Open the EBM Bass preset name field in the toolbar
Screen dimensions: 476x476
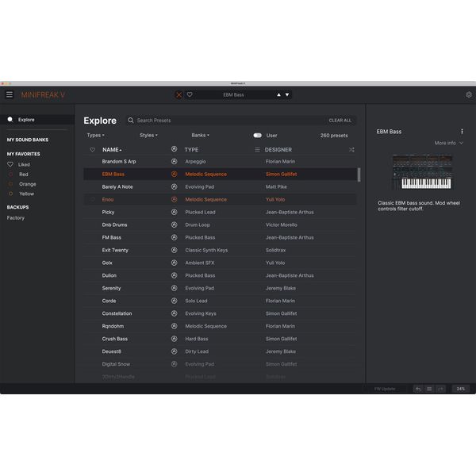click(x=233, y=94)
